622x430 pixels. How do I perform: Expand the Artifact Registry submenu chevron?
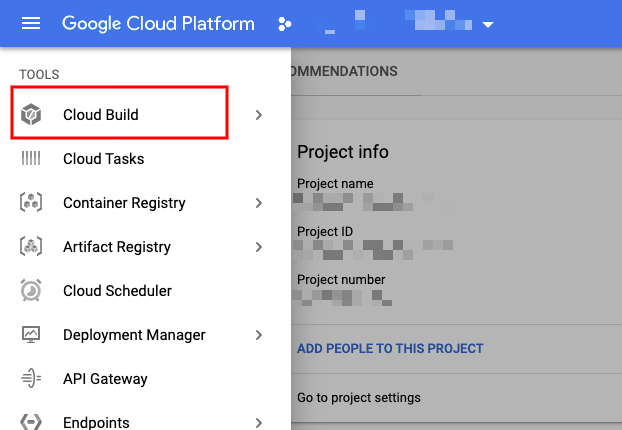(x=259, y=247)
